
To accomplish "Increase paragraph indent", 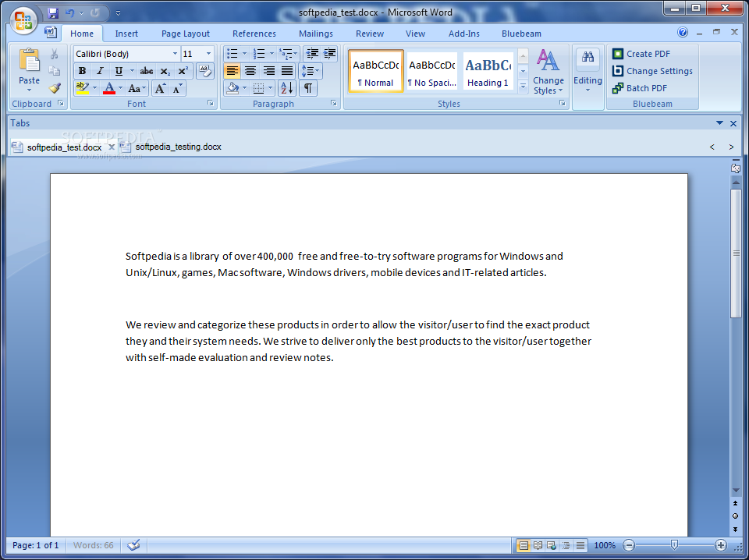I will coord(329,54).
